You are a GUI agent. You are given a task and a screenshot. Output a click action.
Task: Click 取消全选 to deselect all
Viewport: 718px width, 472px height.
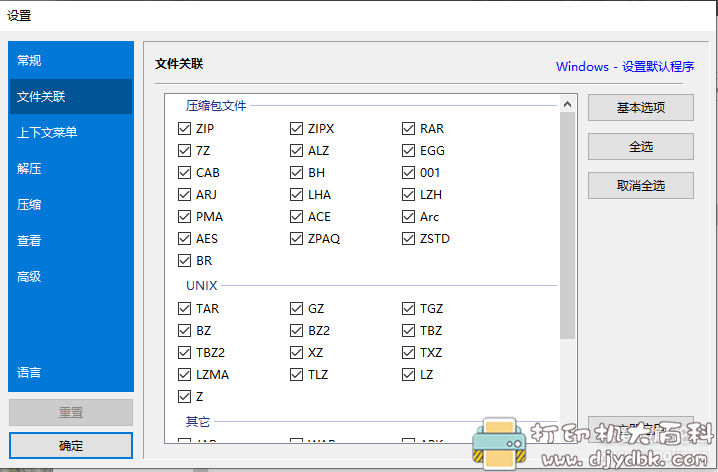(641, 185)
